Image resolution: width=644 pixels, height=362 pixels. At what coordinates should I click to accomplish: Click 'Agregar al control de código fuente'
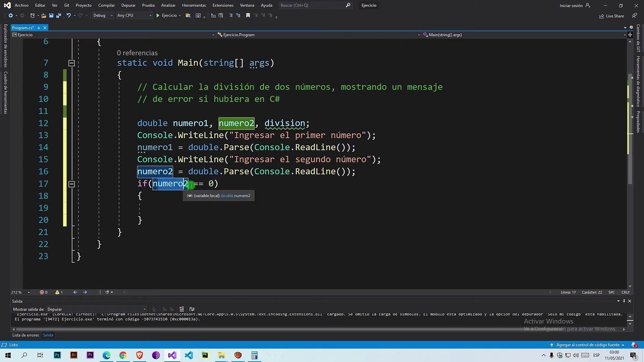click(587, 345)
